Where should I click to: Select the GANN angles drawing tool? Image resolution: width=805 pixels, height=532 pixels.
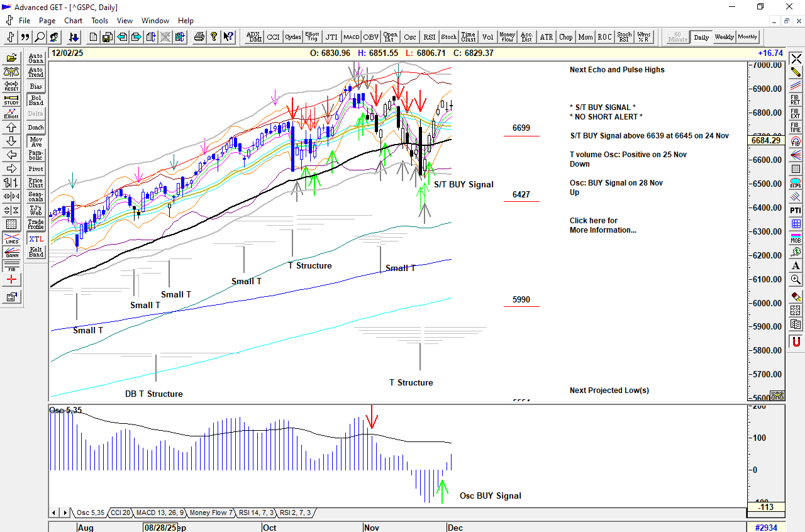pos(11,253)
